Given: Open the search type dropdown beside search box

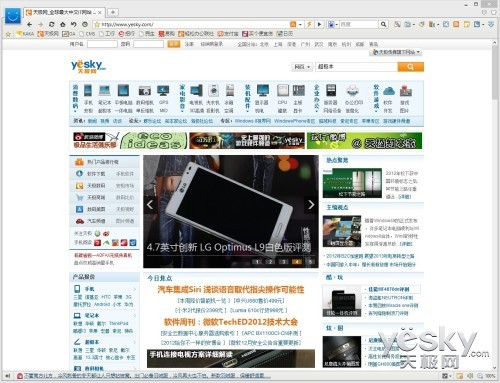Looking at the screenshot, I should (302, 67).
